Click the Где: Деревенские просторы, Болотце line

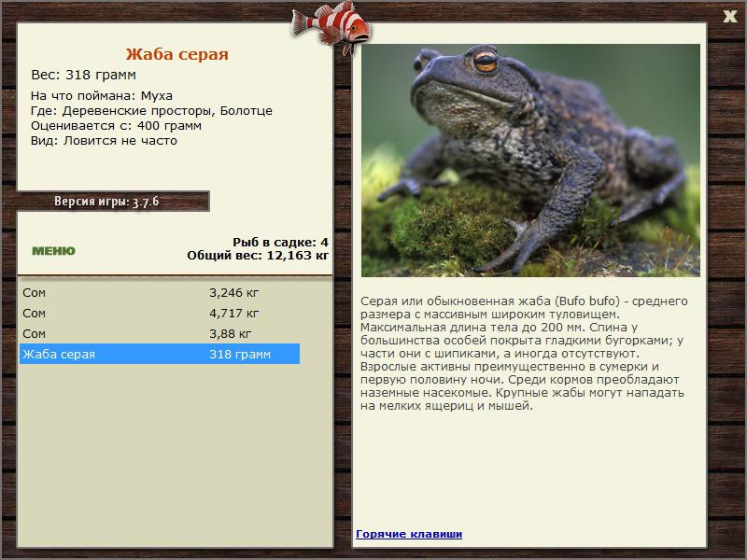[x=151, y=110]
